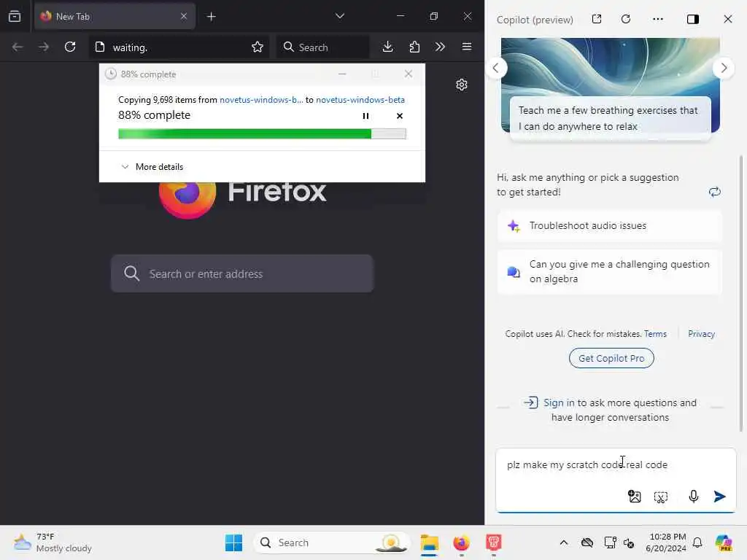Refresh the Copilot pane

click(x=626, y=19)
